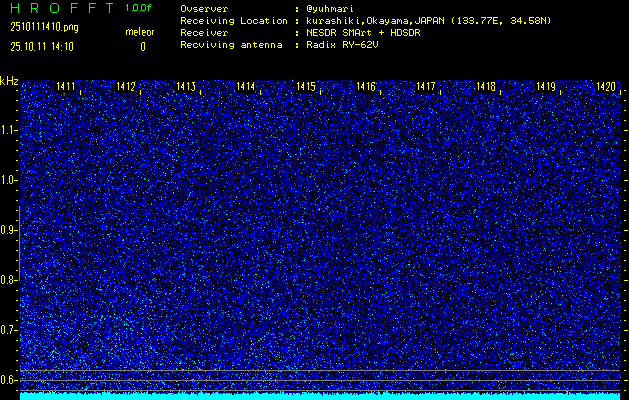Screen dimensions: 629x400
Task: Pick the 1418 time tick label
Action: click(x=486, y=87)
